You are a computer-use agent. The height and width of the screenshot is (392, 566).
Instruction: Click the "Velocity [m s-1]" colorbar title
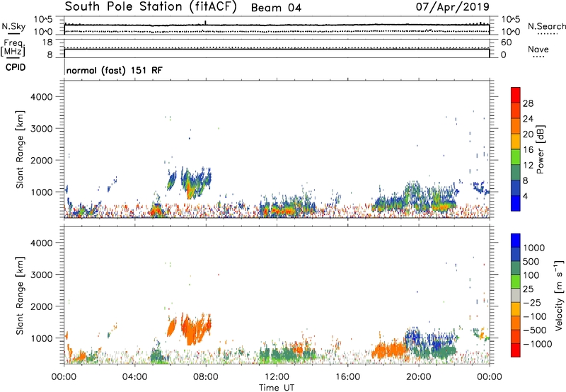click(559, 295)
